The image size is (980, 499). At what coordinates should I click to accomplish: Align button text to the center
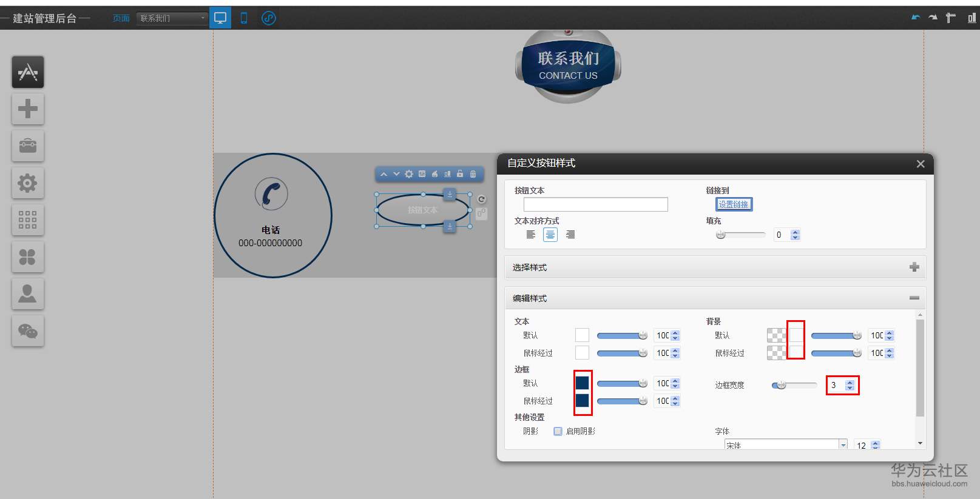coord(550,235)
